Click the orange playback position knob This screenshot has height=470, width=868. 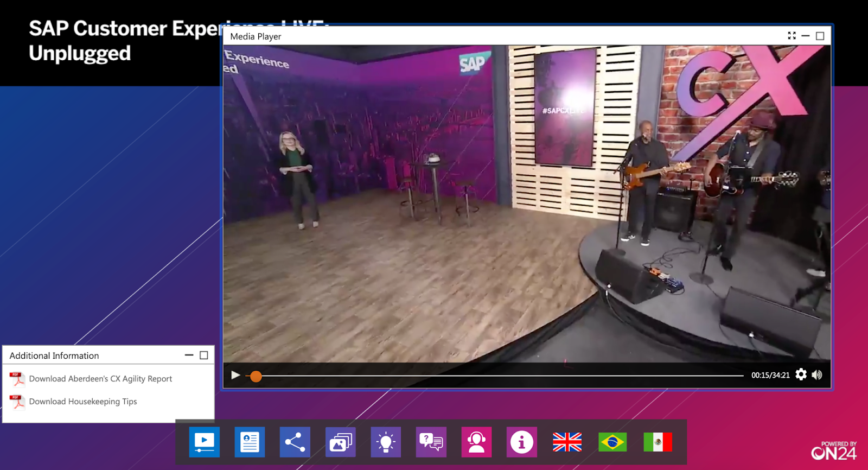[x=256, y=376]
